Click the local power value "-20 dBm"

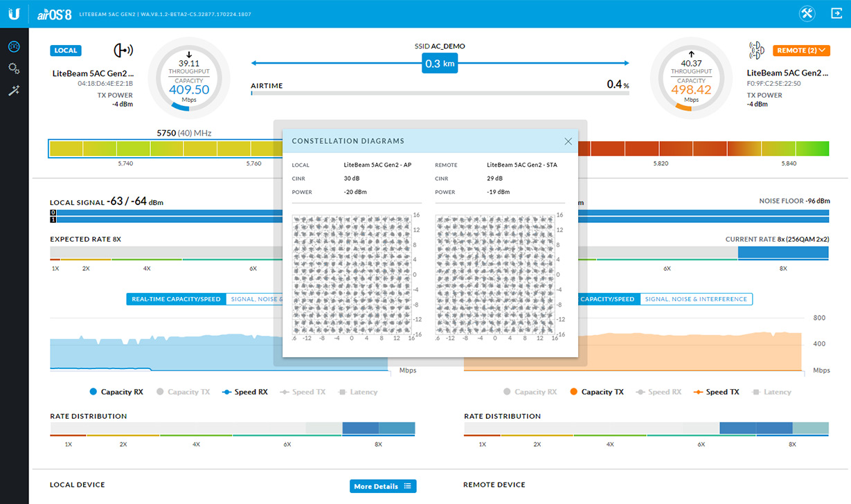point(355,192)
